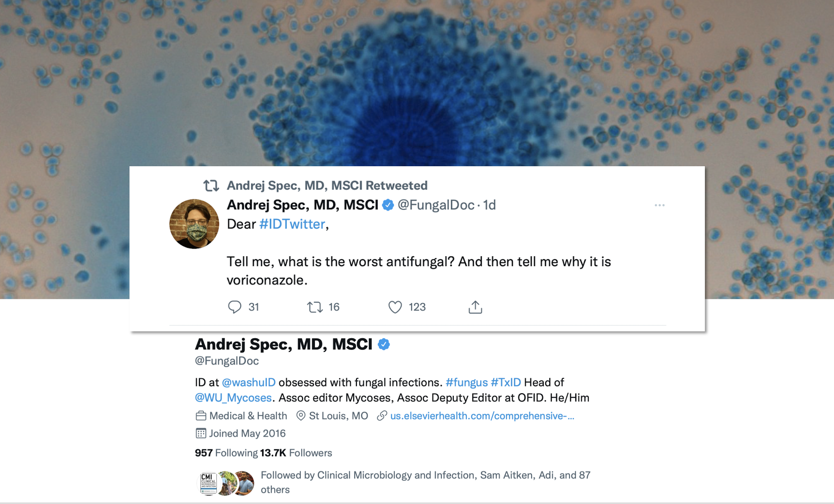Retweet the voriconazole tweet
Screen dimensions: 834x504
tap(315, 307)
